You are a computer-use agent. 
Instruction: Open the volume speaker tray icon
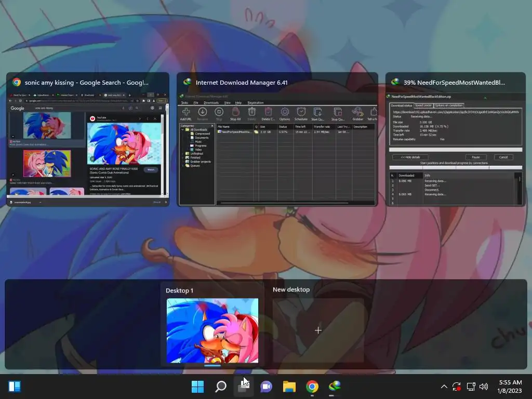(484, 387)
